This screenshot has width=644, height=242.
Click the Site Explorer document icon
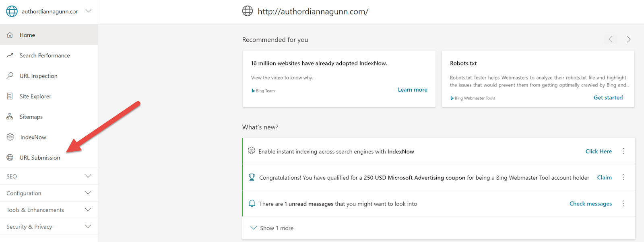pos(10,96)
